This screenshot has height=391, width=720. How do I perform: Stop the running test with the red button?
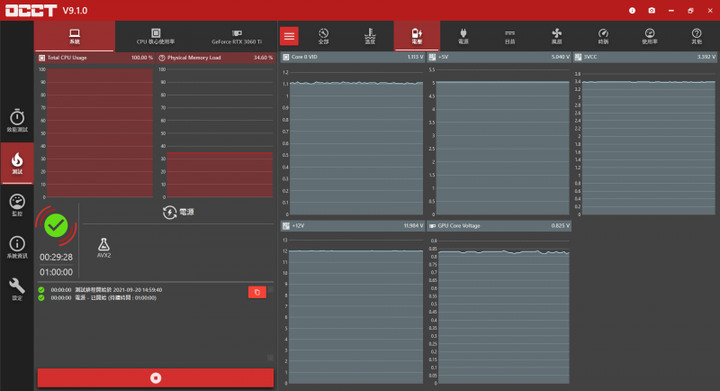156,378
